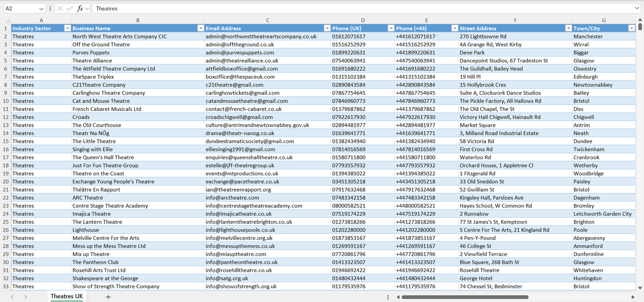Image resolution: width=644 pixels, height=302 pixels.
Task: Click the vertical scrollbar thumb
Action: click(640, 26)
